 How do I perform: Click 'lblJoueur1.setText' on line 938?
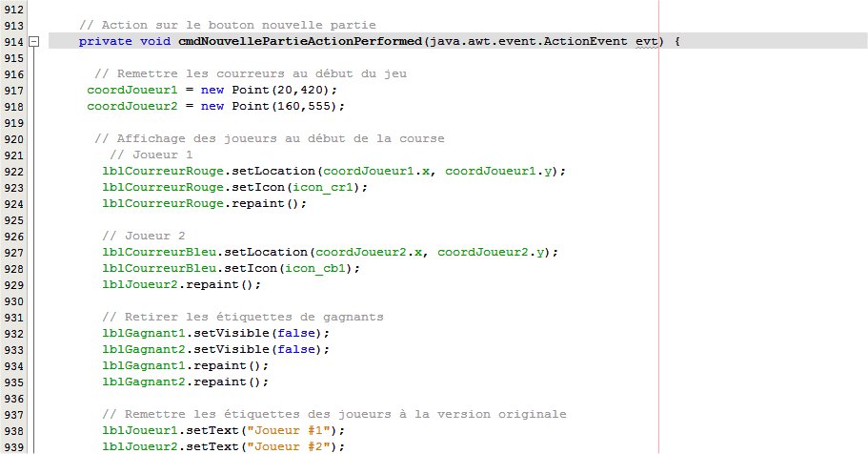[x=170, y=431]
